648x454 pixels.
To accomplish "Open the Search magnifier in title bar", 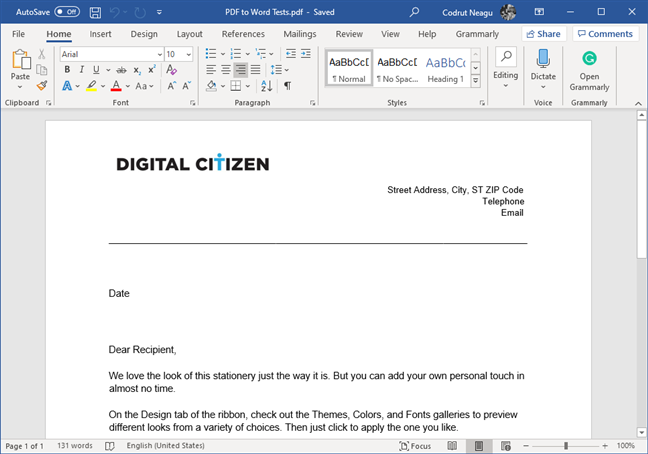I will (x=414, y=12).
